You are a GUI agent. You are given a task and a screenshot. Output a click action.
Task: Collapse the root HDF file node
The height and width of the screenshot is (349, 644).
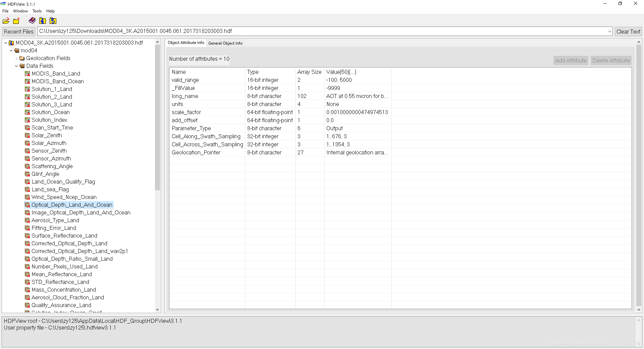[x=6, y=43]
